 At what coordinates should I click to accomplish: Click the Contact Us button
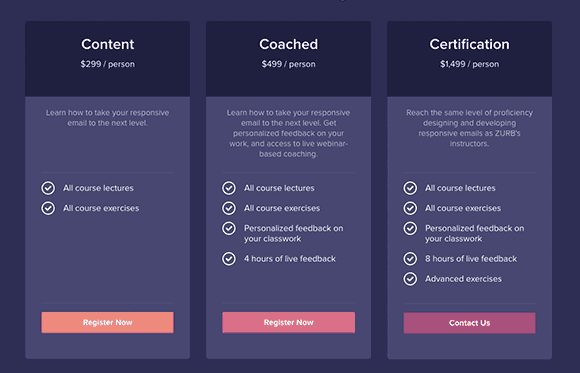(469, 323)
